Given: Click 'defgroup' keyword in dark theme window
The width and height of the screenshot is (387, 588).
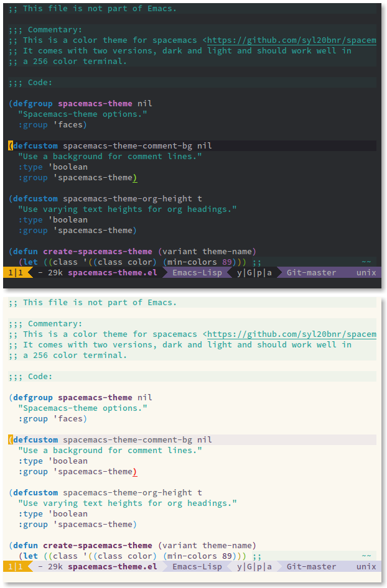Looking at the screenshot, I should [33, 104].
